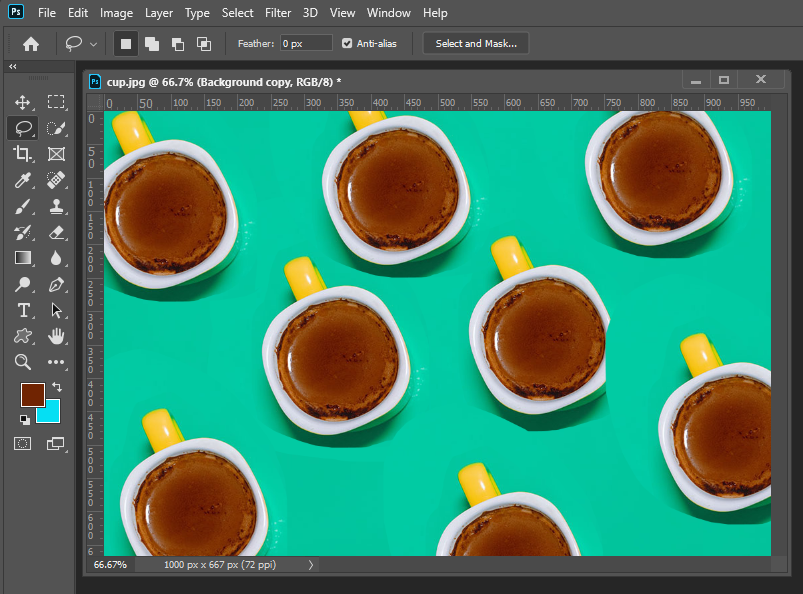The image size is (803, 594).
Task: Select the Eraser tool
Action: (56, 232)
